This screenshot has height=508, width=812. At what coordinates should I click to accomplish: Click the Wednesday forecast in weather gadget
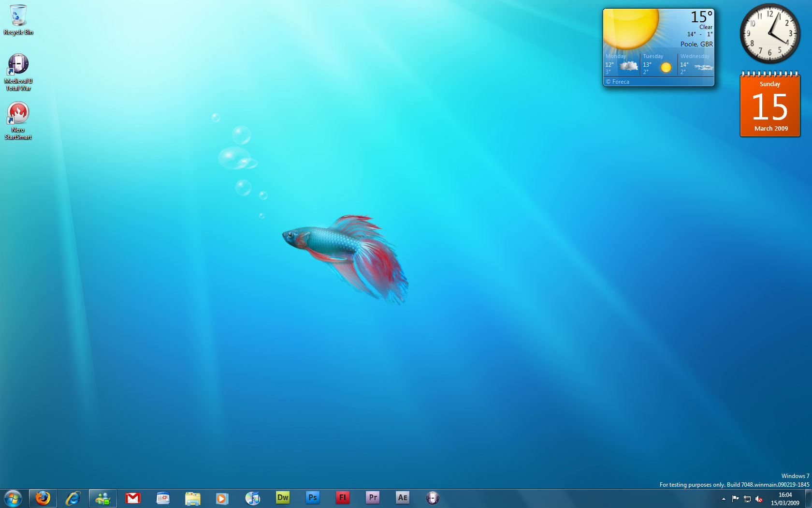click(696, 64)
